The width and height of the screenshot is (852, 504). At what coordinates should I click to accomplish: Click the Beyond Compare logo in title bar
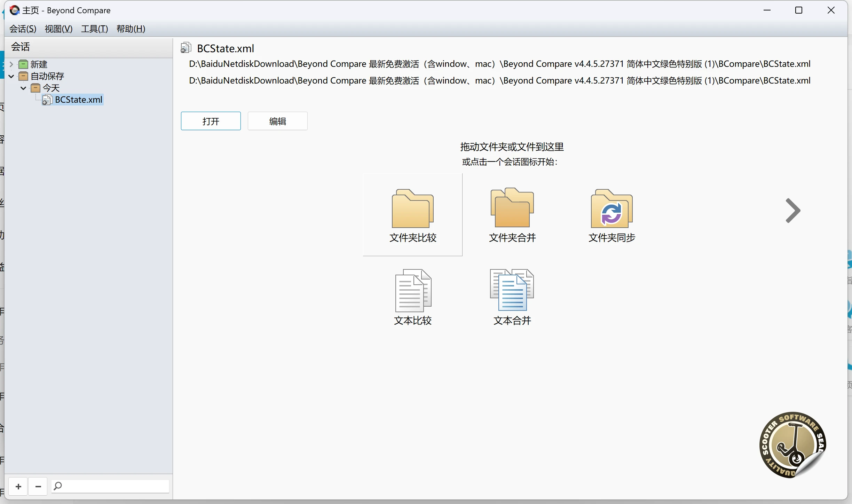tap(14, 10)
